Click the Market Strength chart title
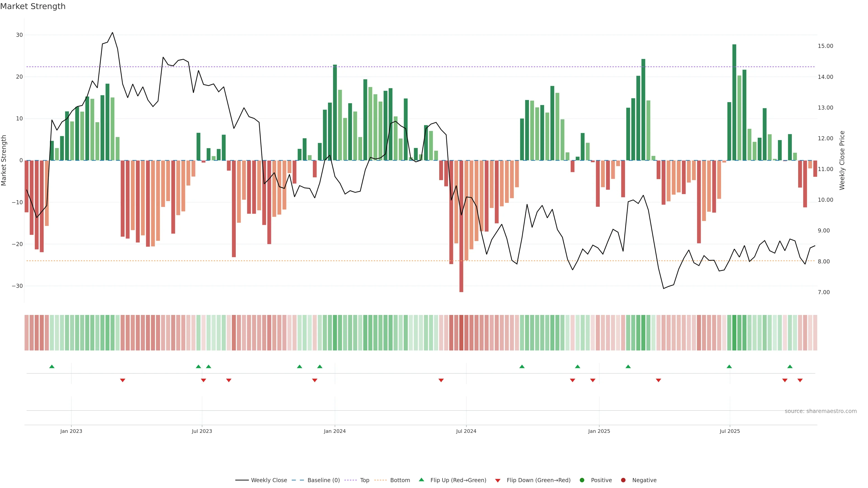The image size is (868, 488). (x=33, y=6)
